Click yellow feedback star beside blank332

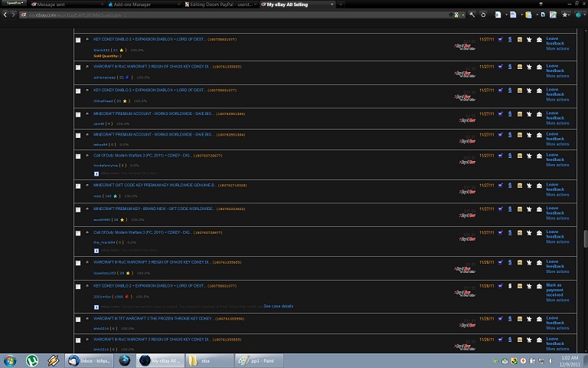[122, 51]
